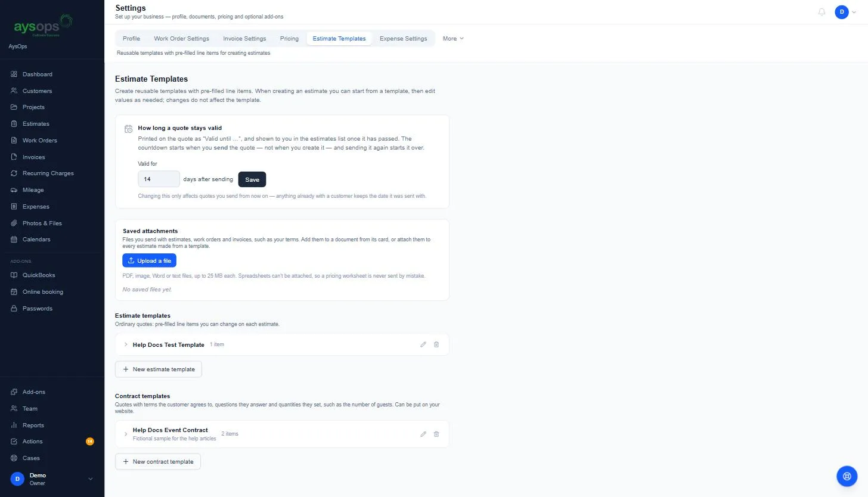Image resolution: width=868 pixels, height=497 pixels.
Task: Focus the Valid for days field
Action: pos(159,179)
